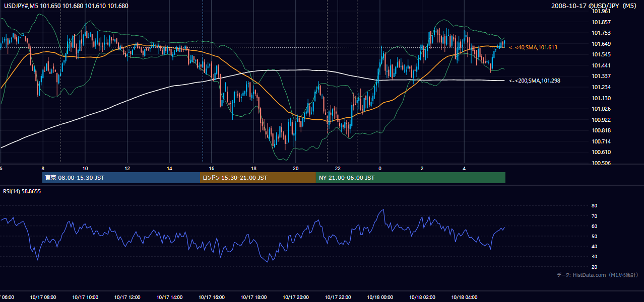Click RSI scale value 40
644x302 pixels.
[x=594, y=246]
